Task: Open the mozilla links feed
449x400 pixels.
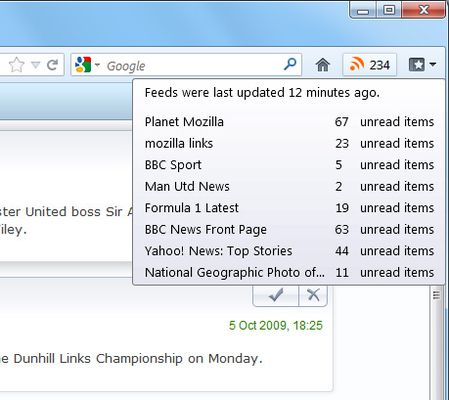Action: [289, 143]
